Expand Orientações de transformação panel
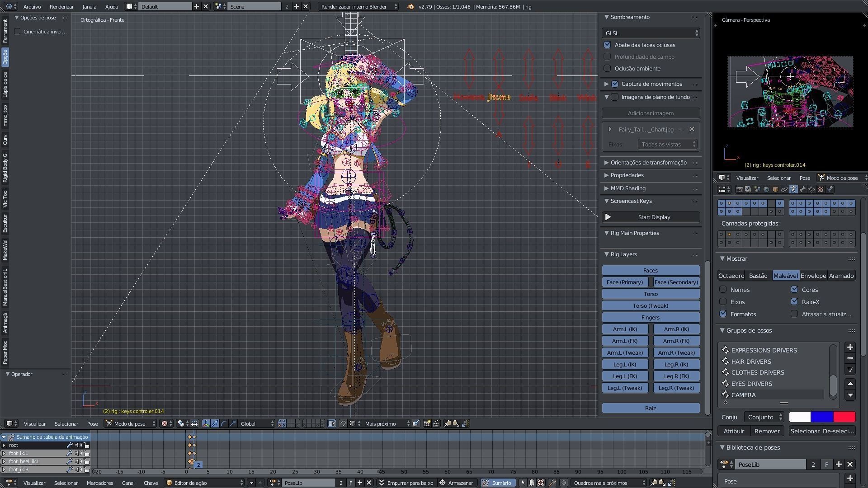This screenshot has width=868, height=488. coord(648,162)
